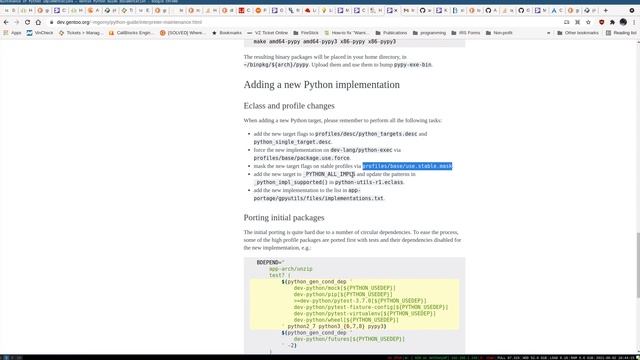
Task: Open a new browser tab
Action: point(606,10)
